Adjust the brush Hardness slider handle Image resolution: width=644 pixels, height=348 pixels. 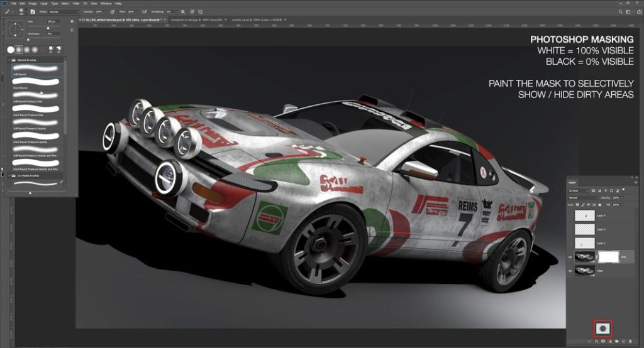[28, 40]
